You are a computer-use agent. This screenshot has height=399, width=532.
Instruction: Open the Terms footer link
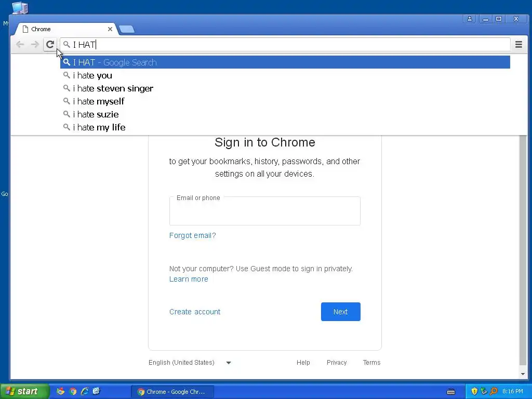[371, 363]
